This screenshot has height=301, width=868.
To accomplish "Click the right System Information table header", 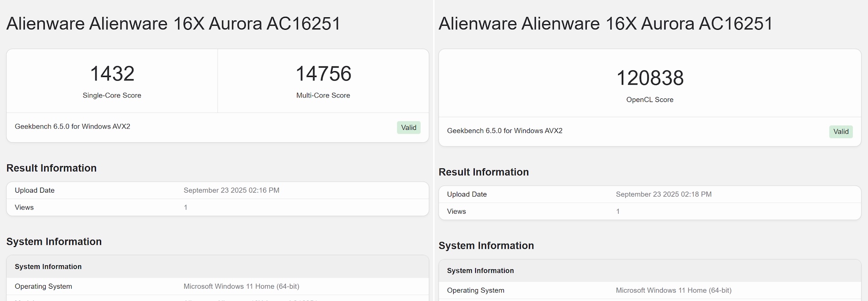I will click(x=650, y=271).
